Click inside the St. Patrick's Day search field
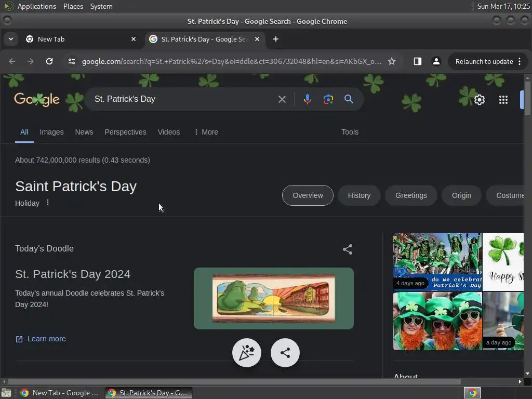 [183, 99]
